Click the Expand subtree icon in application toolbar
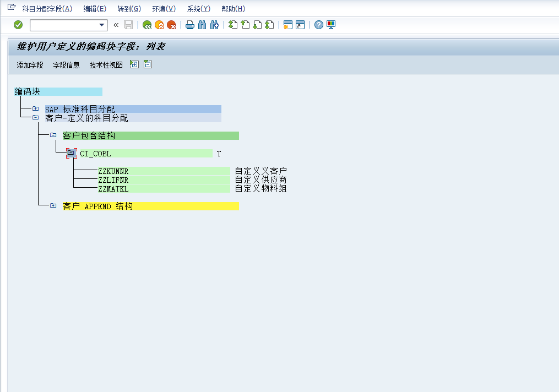 click(134, 64)
